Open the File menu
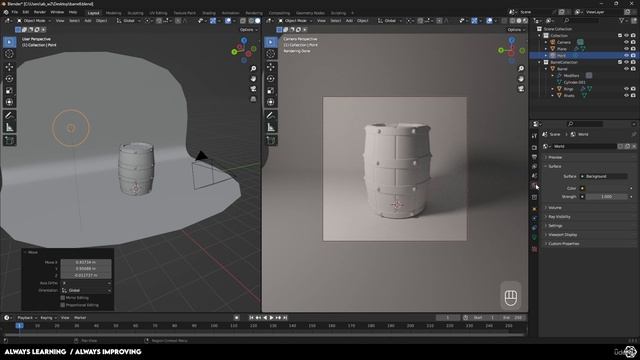This screenshot has width=640, height=360. (x=15, y=12)
